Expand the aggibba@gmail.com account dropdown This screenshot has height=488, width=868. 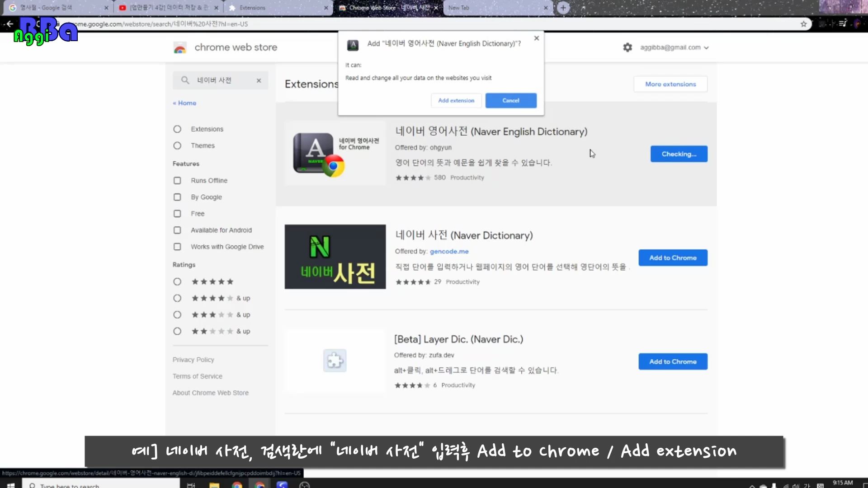[674, 47]
